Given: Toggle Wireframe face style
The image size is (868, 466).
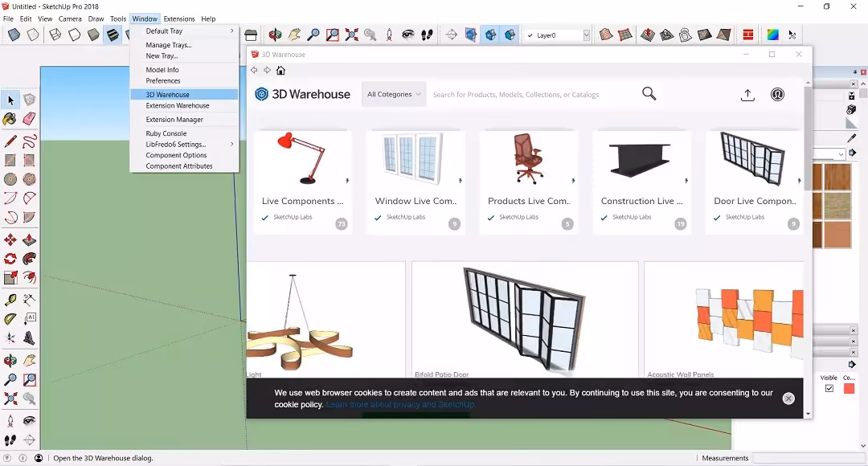Looking at the screenshot, I should point(55,35).
